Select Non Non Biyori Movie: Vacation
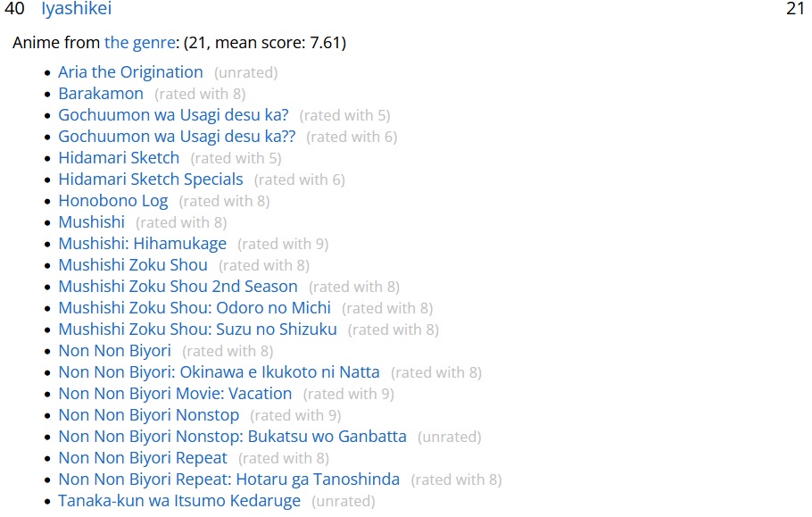This screenshot has width=812, height=517. pos(175,394)
